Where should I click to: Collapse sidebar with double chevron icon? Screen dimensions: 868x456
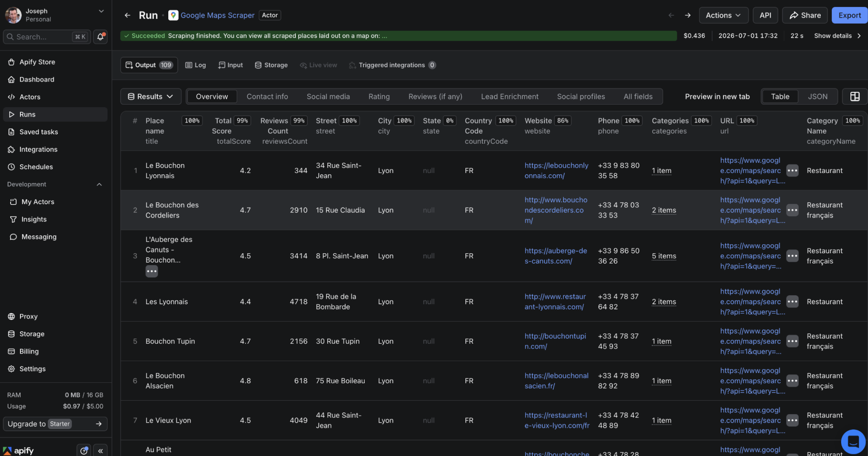100,451
